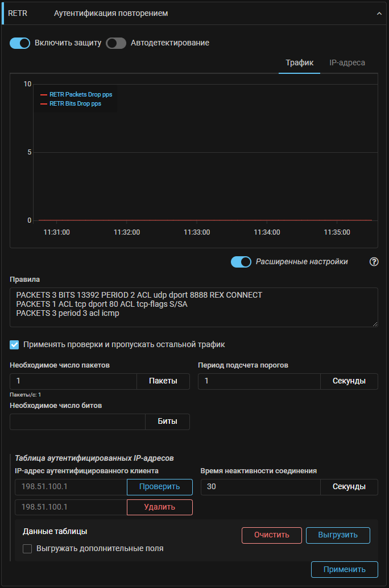Image resolution: width=389 pixels, height=588 pixels.
Task: Collapse the RETR section chevron
Action: pos(378,13)
